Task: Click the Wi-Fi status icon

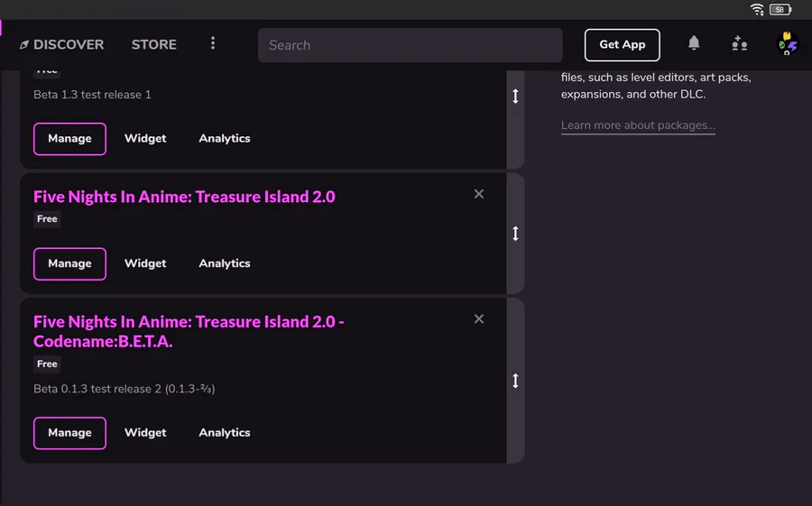Action: (757, 10)
